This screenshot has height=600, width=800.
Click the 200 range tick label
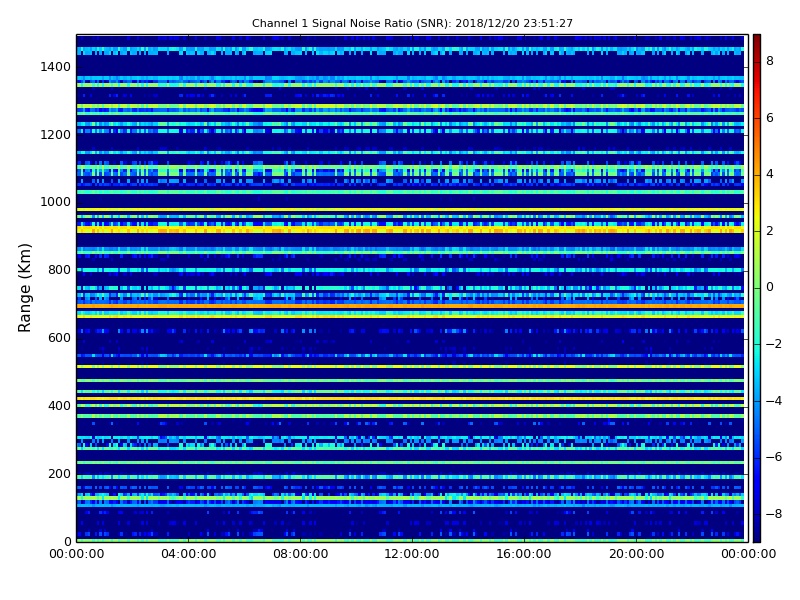[59, 473]
